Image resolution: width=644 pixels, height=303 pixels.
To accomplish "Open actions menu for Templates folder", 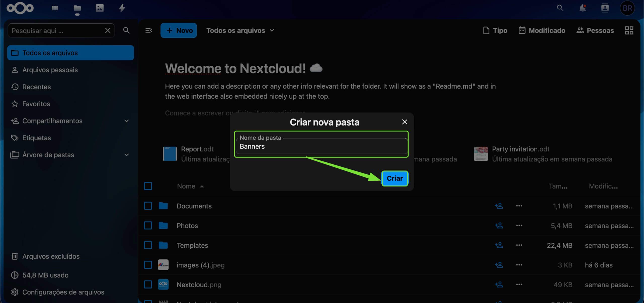I will click(519, 245).
